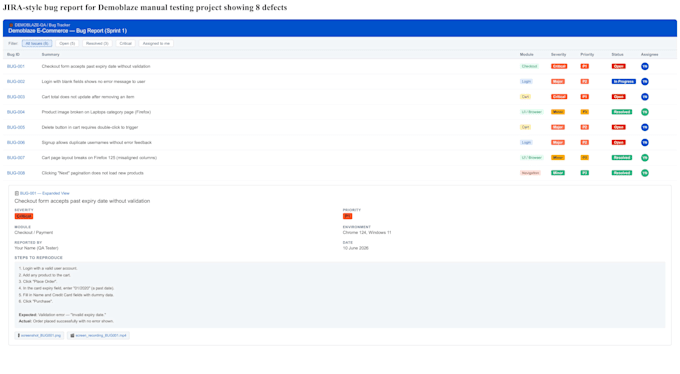Click the '10 June 2026' date value
The height and width of the screenshot is (374, 680).
356,248
